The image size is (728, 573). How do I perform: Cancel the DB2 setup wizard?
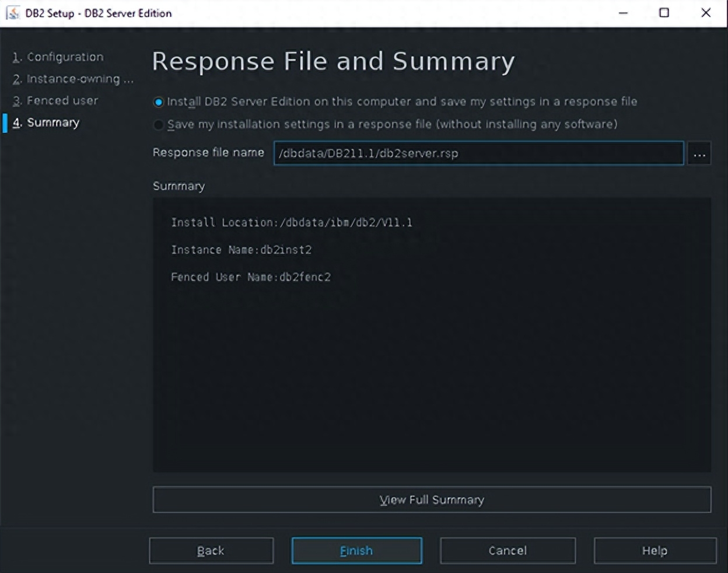point(508,551)
